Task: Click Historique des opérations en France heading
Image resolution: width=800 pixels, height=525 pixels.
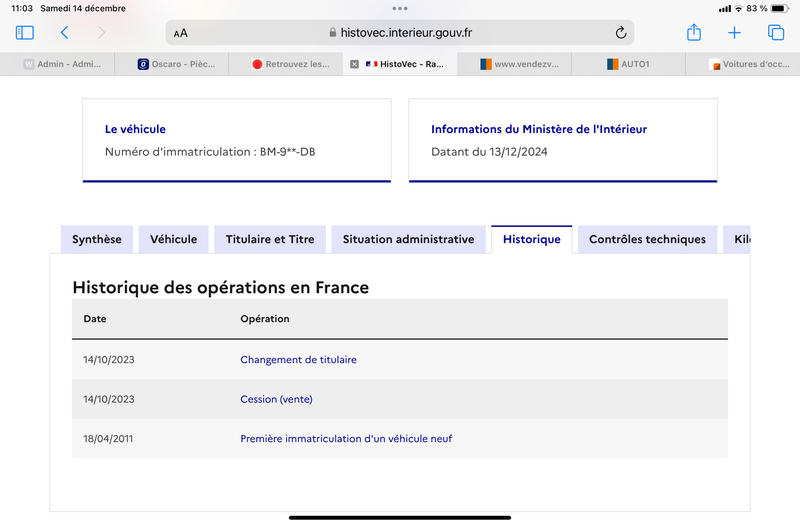Action: (221, 288)
